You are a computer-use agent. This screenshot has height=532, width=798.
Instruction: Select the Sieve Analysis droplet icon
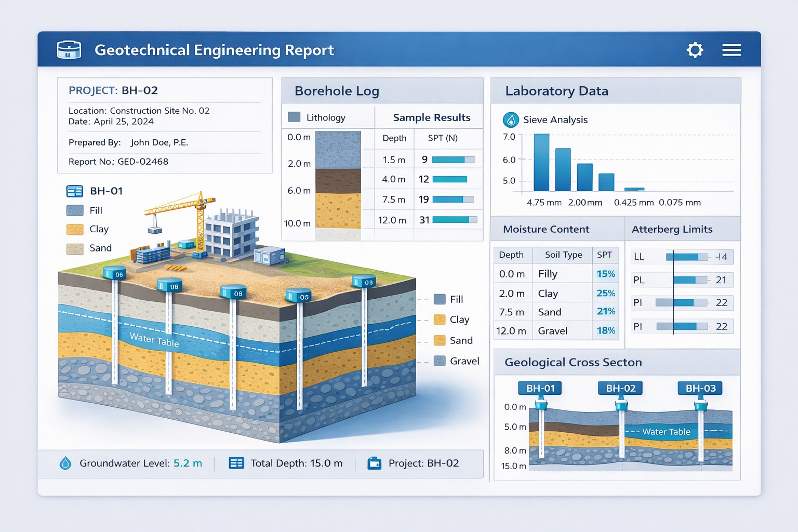pyautogui.click(x=511, y=119)
